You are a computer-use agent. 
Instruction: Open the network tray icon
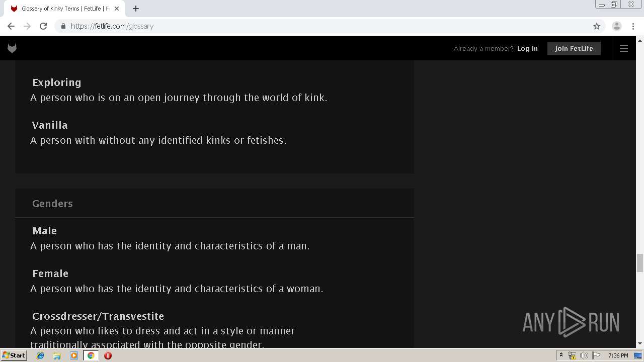point(572,355)
